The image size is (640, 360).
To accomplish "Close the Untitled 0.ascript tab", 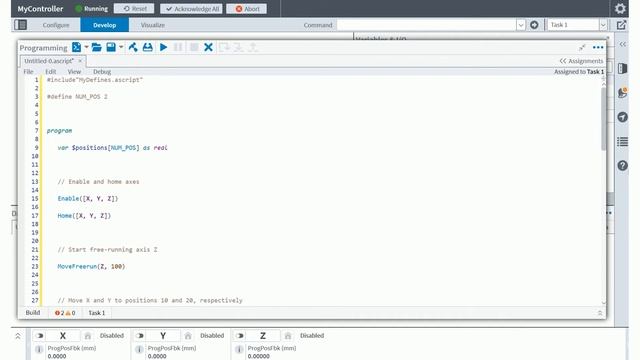I will (80, 61).
